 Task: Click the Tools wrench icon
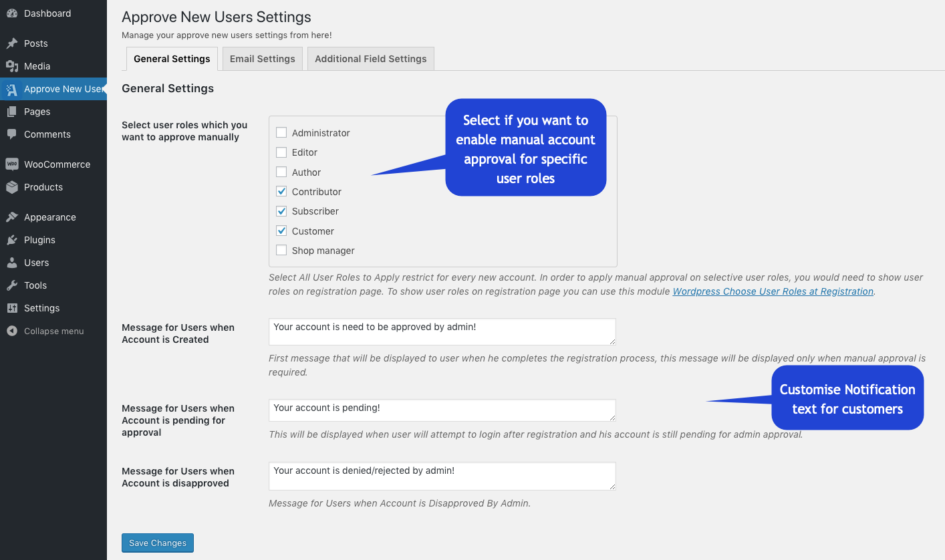[x=13, y=285]
